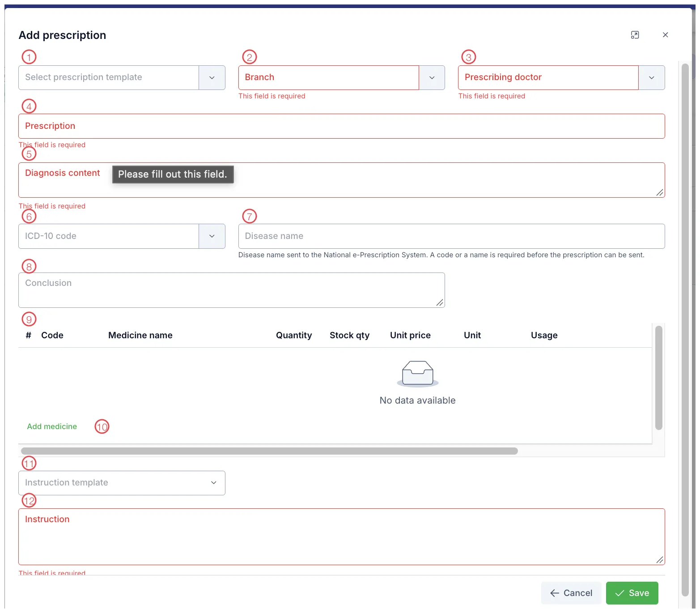Click the 'No data available' text
700x613 pixels.
click(418, 400)
